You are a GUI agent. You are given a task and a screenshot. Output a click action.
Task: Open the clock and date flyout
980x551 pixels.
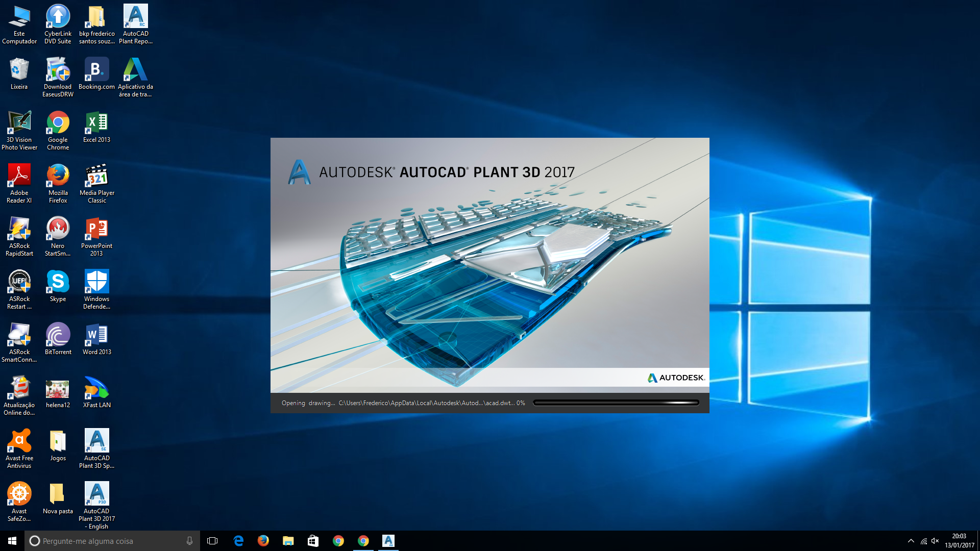pos(959,541)
